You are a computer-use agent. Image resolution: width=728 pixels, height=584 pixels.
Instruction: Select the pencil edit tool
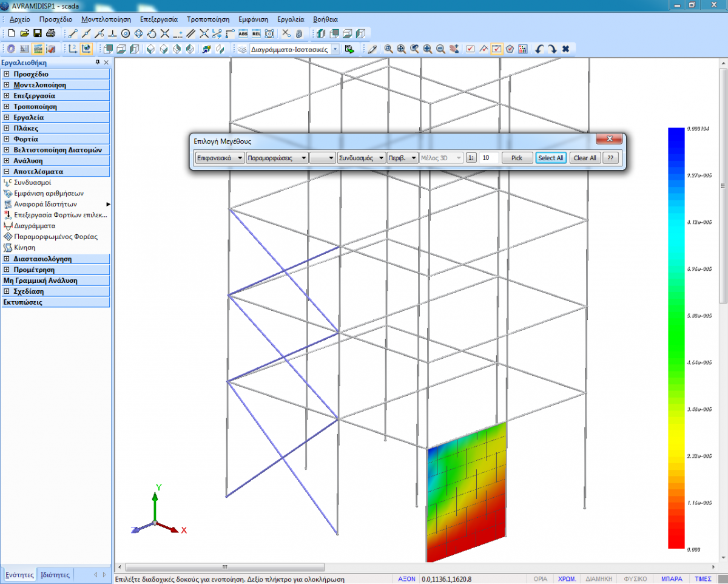coord(372,49)
